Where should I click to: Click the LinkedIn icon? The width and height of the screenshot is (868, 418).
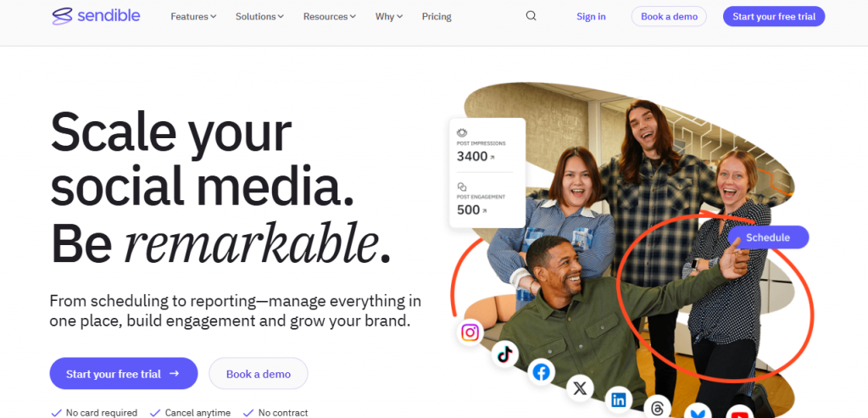click(x=618, y=400)
